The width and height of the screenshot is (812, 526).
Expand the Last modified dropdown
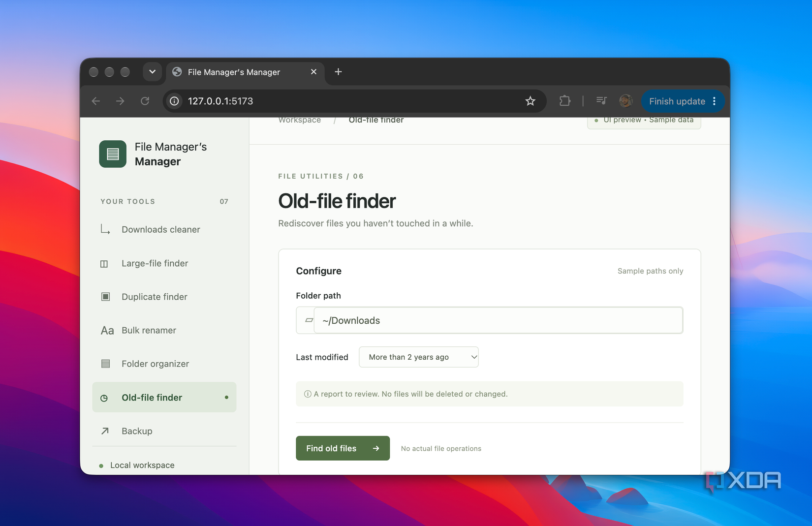(419, 357)
